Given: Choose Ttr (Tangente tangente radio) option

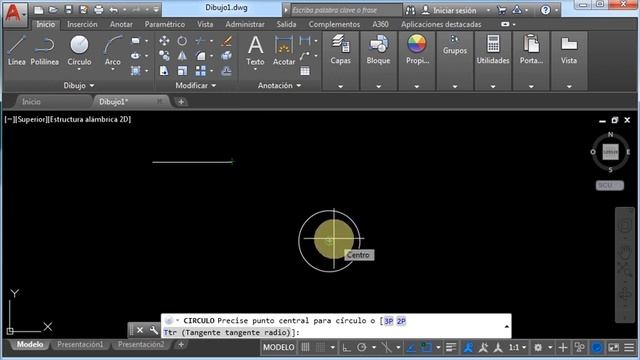Looking at the screenshot, I should (227, 333).
